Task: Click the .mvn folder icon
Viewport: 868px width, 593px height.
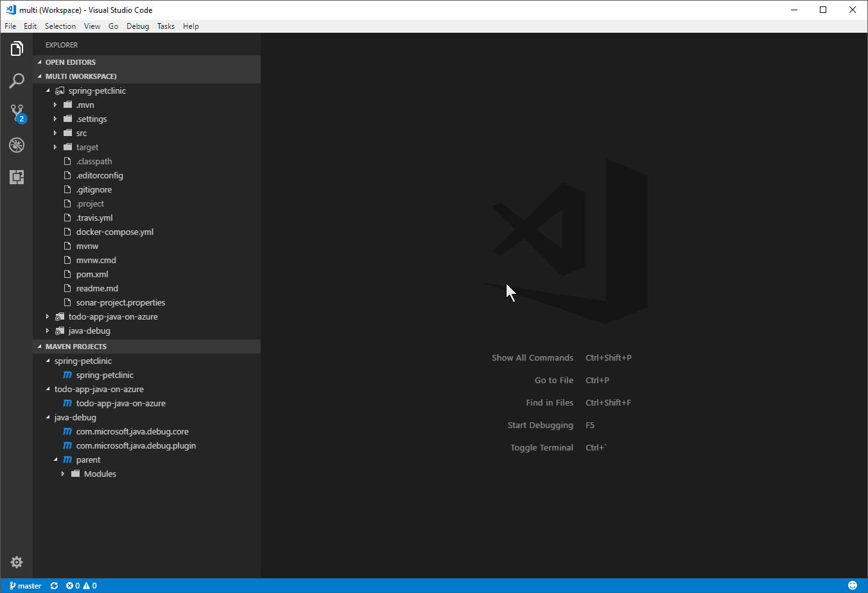Action: (x=67, y=105)
